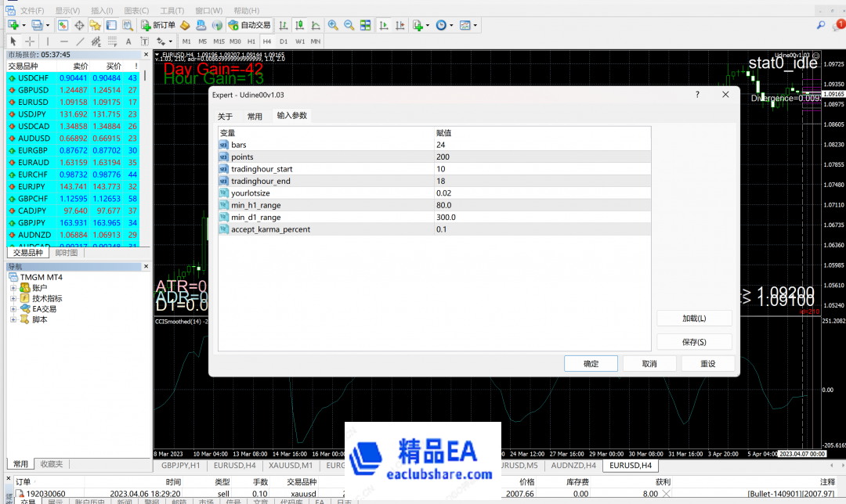Switch timeframe to H1
The height and width of the screenshot is (504, 846).
[251, 41]
